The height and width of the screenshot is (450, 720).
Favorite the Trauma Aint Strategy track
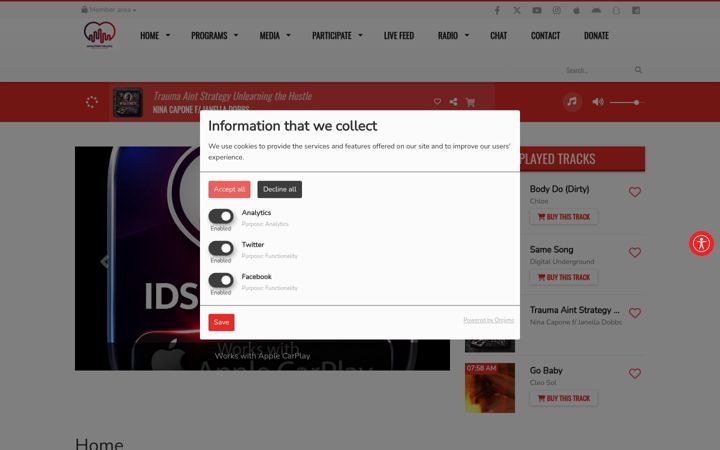coord(635,313)
